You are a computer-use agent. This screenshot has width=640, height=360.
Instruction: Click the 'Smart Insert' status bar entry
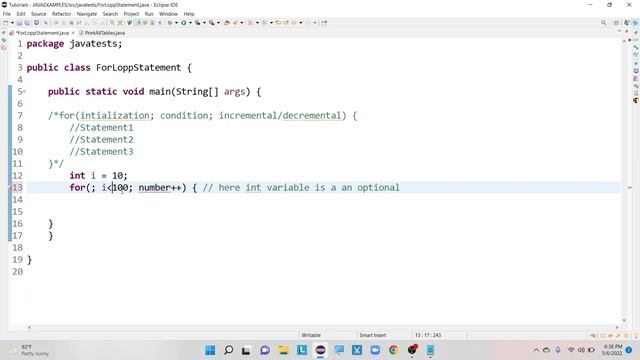(373, 335)
